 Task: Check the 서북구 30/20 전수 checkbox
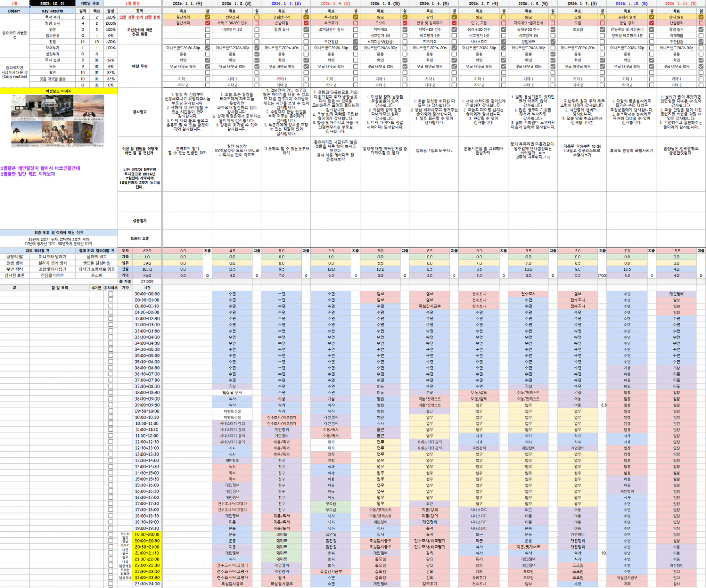(x=257, y=23)
